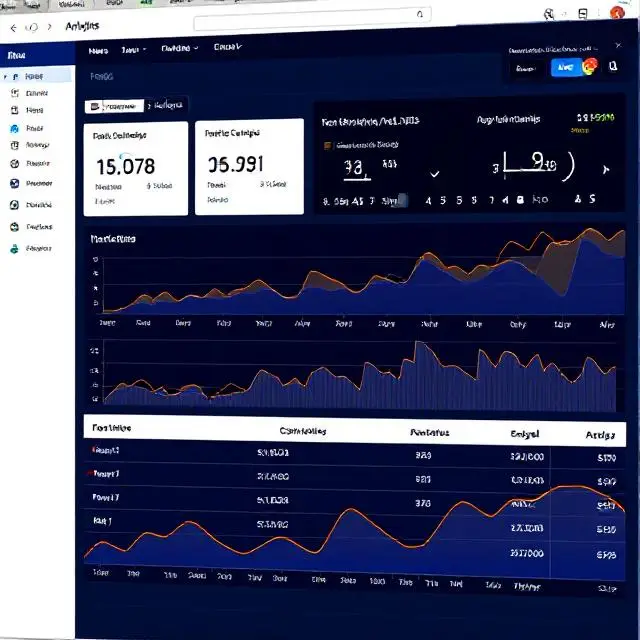Click the green icon at the sidebar bottom

click(14, 248)
